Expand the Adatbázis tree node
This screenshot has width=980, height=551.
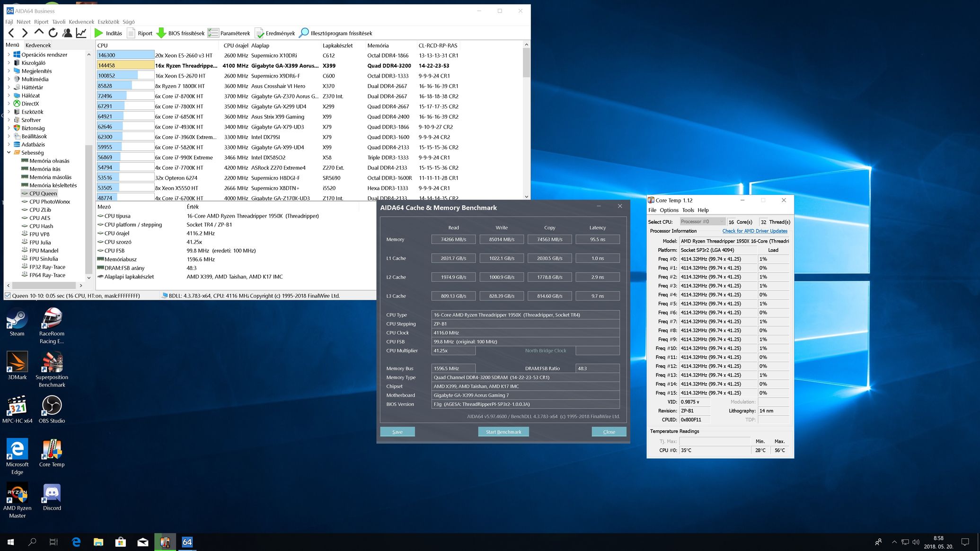tap(9, 144)
